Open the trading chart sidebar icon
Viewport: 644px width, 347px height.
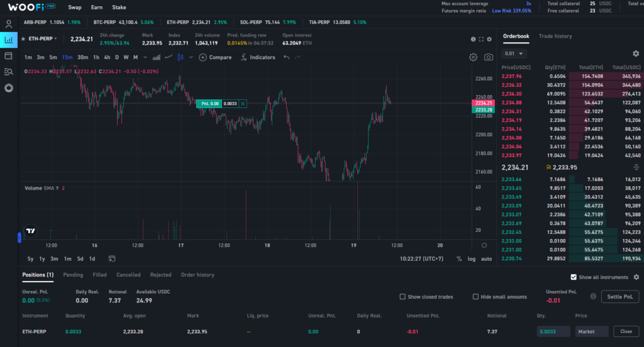(9, 40)
